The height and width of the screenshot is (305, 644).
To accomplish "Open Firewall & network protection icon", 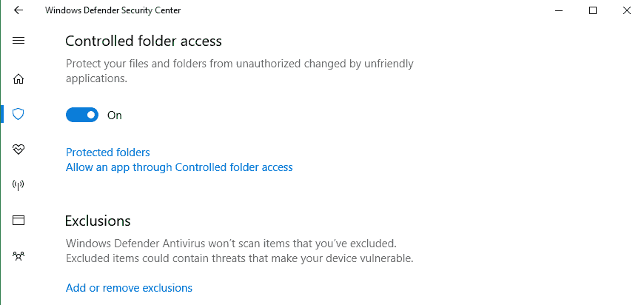I will pyautogui.click(x=19, y=185).
